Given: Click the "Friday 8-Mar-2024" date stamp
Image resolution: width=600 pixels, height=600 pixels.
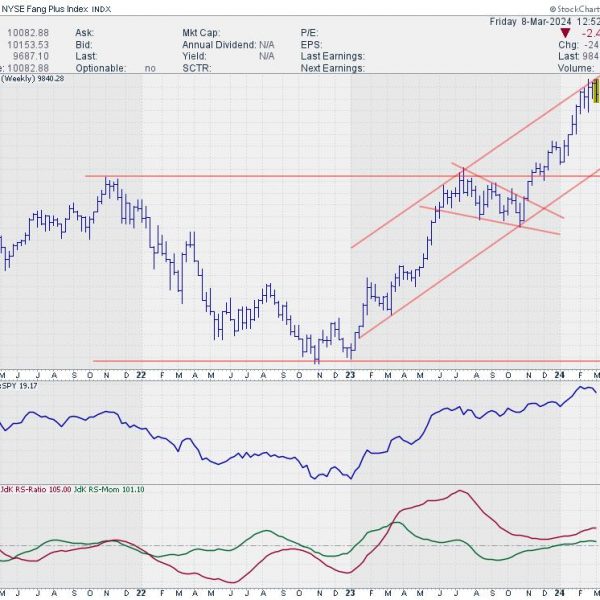Looking at the screenshot, I should [530, 21].
